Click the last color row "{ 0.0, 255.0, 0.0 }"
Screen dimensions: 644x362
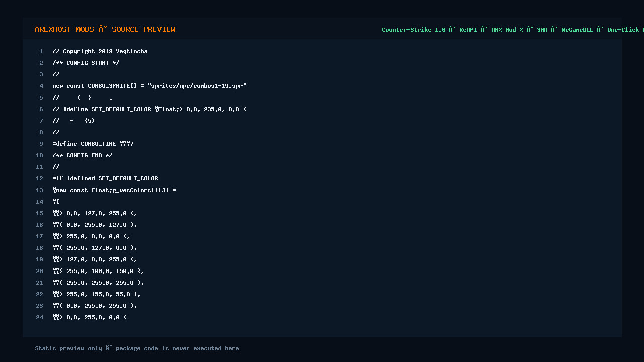coord(90,317)
